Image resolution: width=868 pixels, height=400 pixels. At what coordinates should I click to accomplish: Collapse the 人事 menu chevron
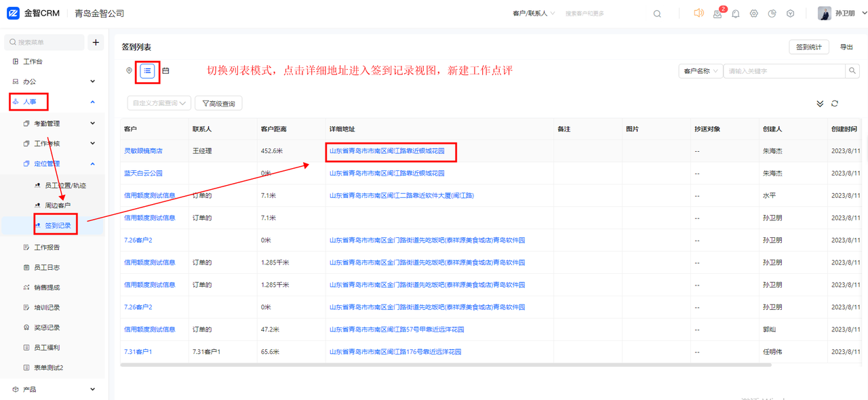[x=93, y=102]
